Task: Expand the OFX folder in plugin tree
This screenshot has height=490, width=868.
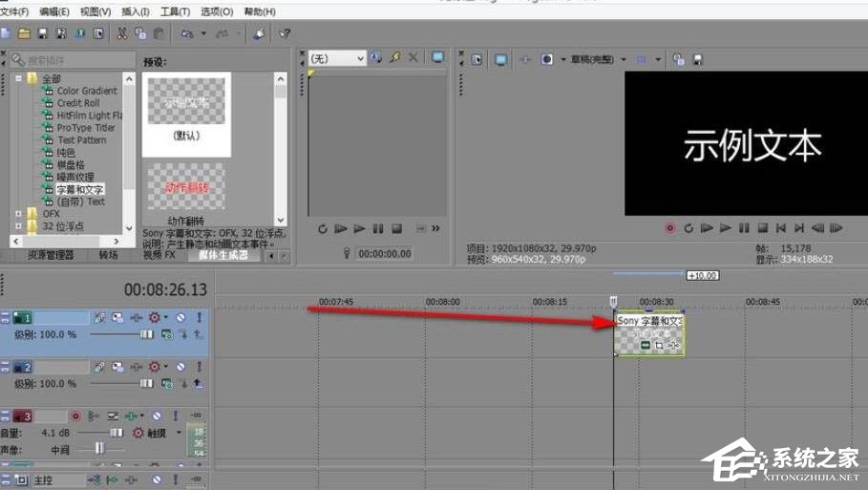Action: pos(18,214)
